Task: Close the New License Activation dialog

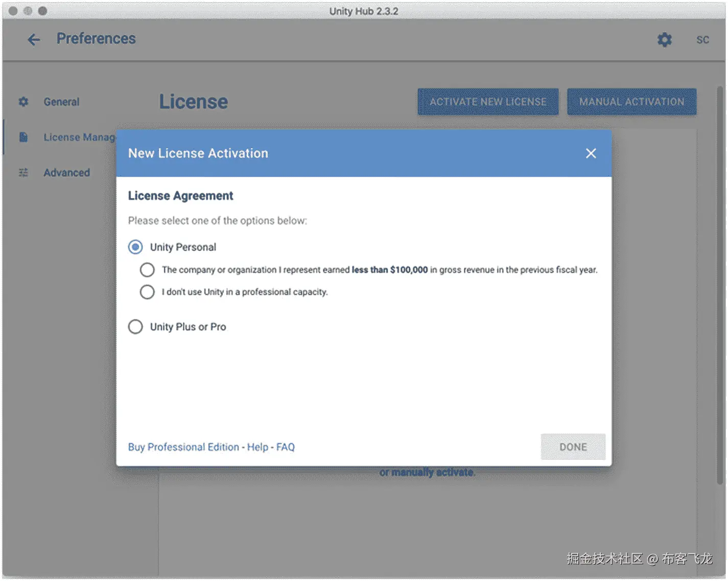Action: point(591,153)
